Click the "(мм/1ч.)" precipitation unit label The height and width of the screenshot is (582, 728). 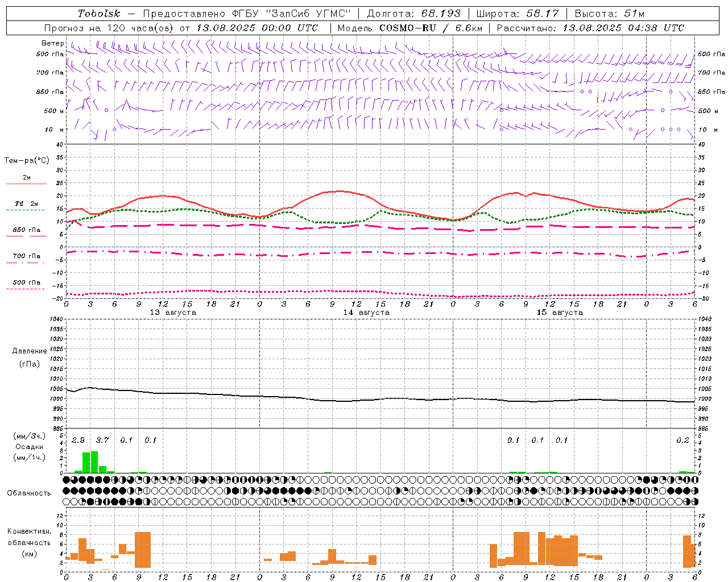click(29, 458)
